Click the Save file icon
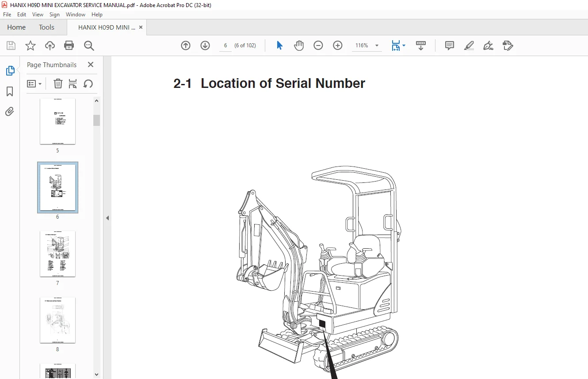The image size is (588, 379). pyautogui.click(x=11, y=45)
